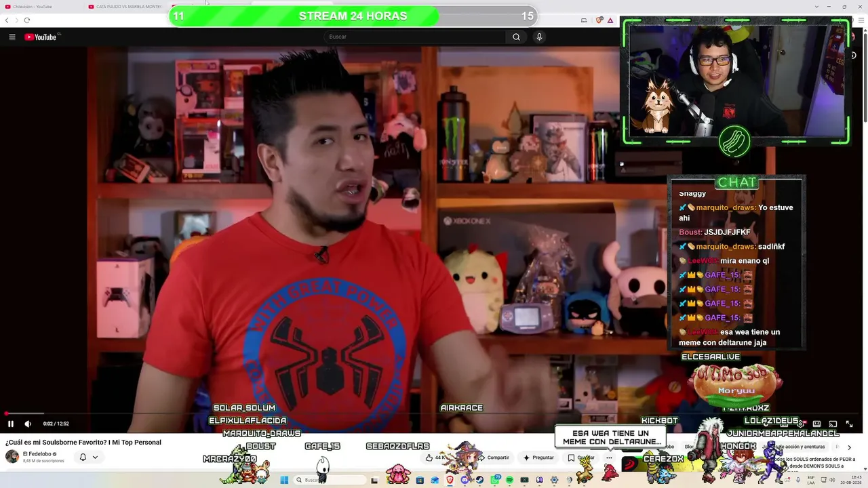Select the '¿Cuál es mi Soulsborne Favorito?' video title
Image resolution: width=868 pixels, height=488 pixels.
coord(83,443)
